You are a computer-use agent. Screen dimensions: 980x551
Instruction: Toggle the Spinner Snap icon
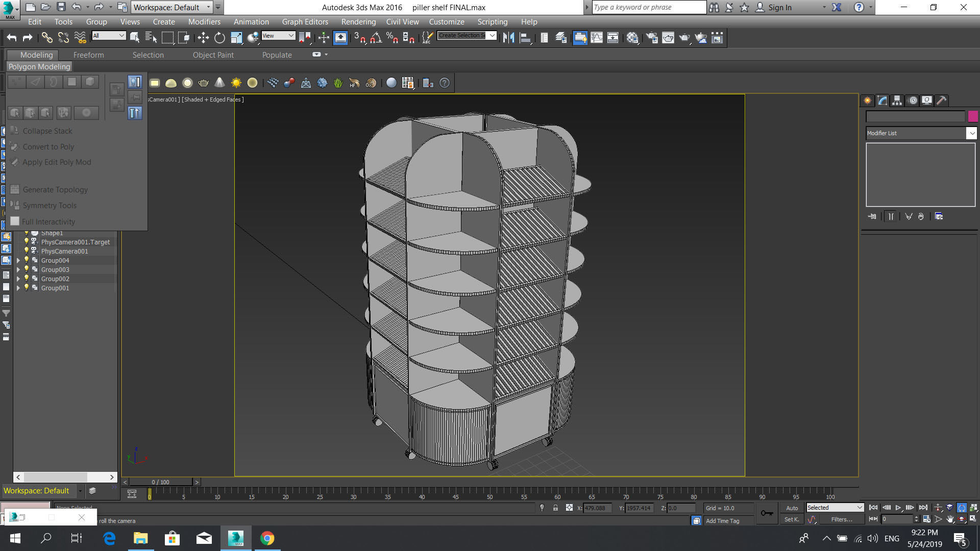tap(408, 38)
